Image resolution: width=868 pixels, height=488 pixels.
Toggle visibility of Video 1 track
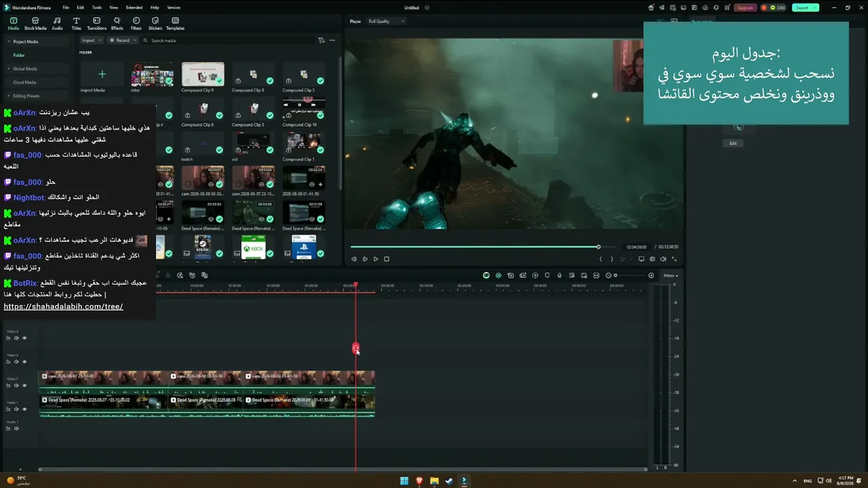(24, 409)
